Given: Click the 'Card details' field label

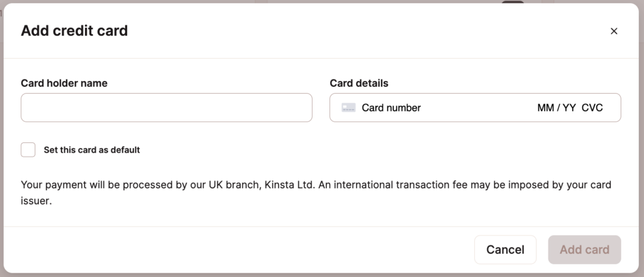Looking at the screenshot, I should tap(359, 83).
